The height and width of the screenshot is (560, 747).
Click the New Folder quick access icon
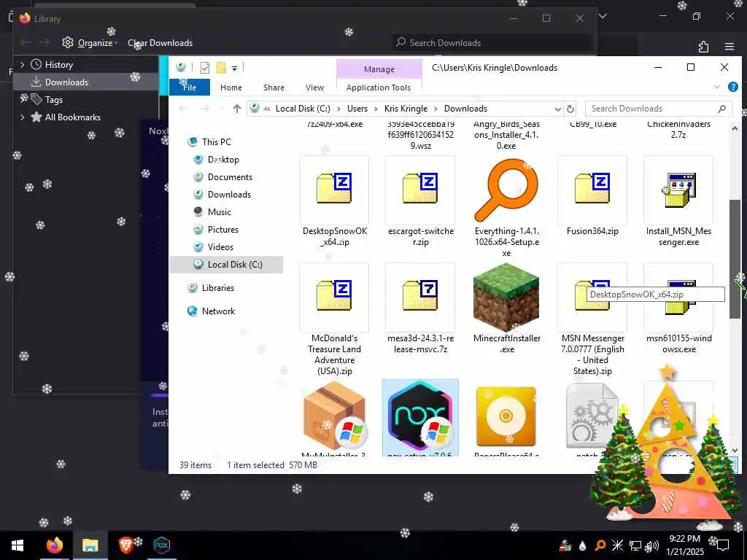tap(221, 68)
